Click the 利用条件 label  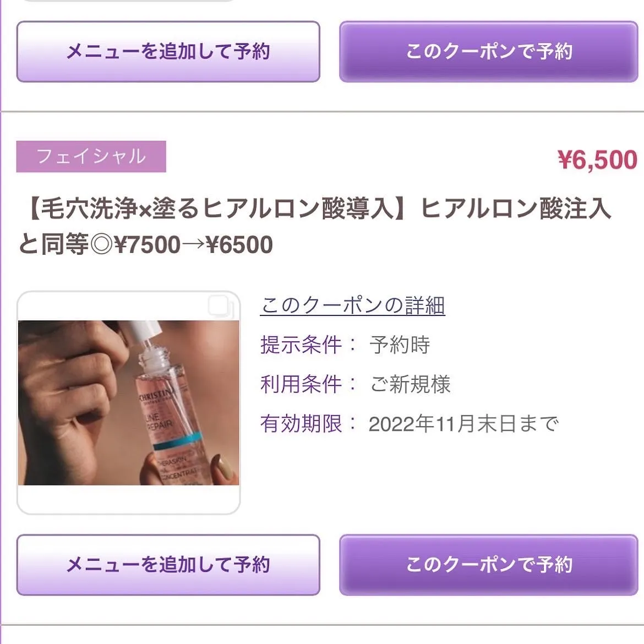pyautogui.click(x=301, y=384)
